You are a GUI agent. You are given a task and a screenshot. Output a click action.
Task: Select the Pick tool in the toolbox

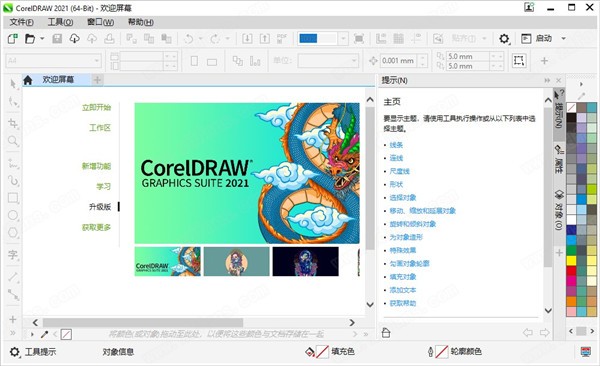[13, 84]
